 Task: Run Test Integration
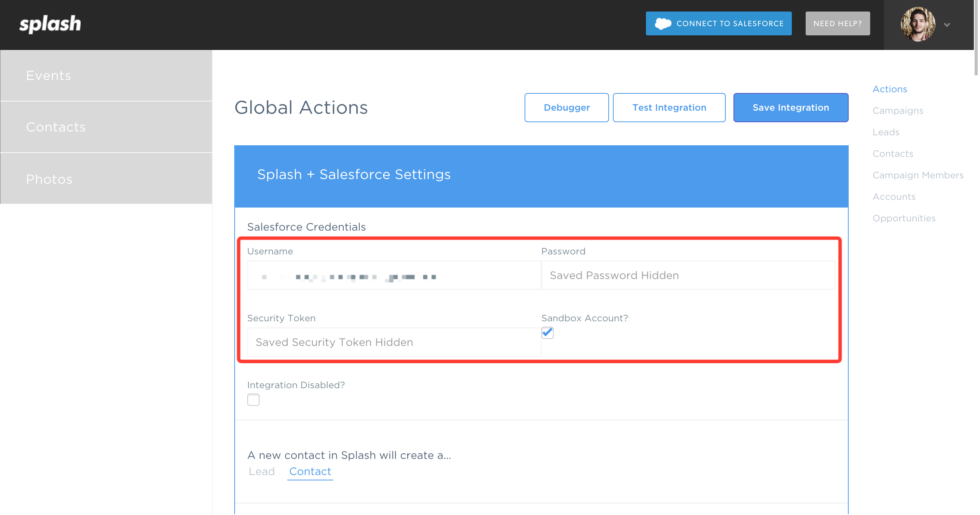669,108
